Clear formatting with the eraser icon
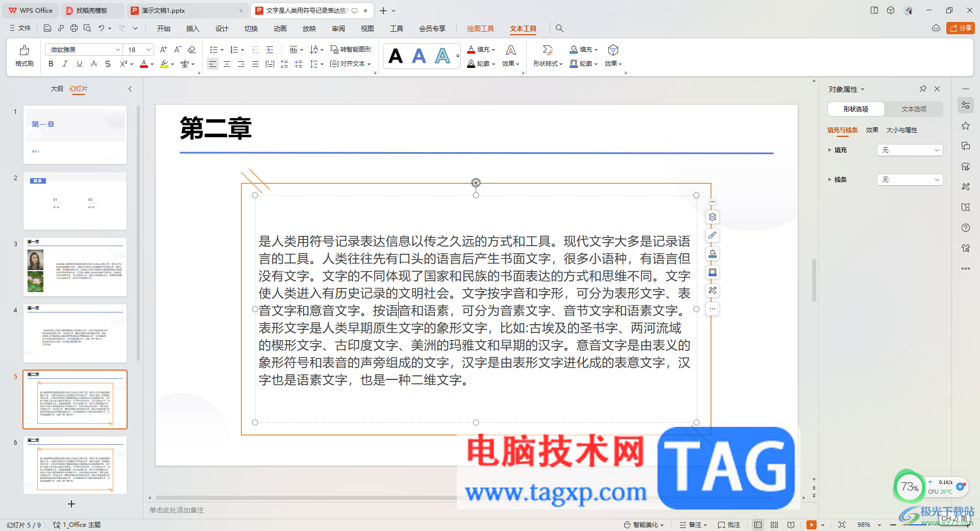980x531 pixels. 192,50
